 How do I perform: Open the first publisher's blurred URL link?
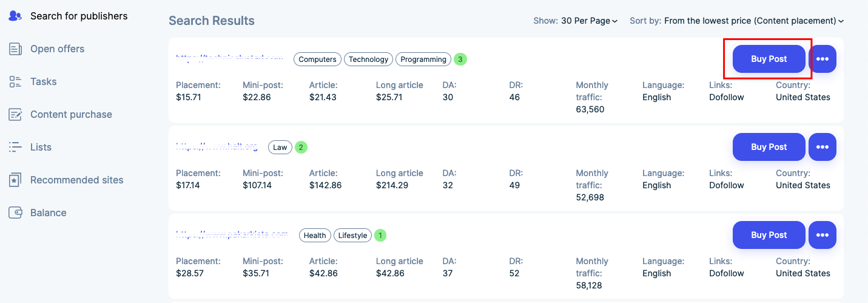tap(230, 59)
